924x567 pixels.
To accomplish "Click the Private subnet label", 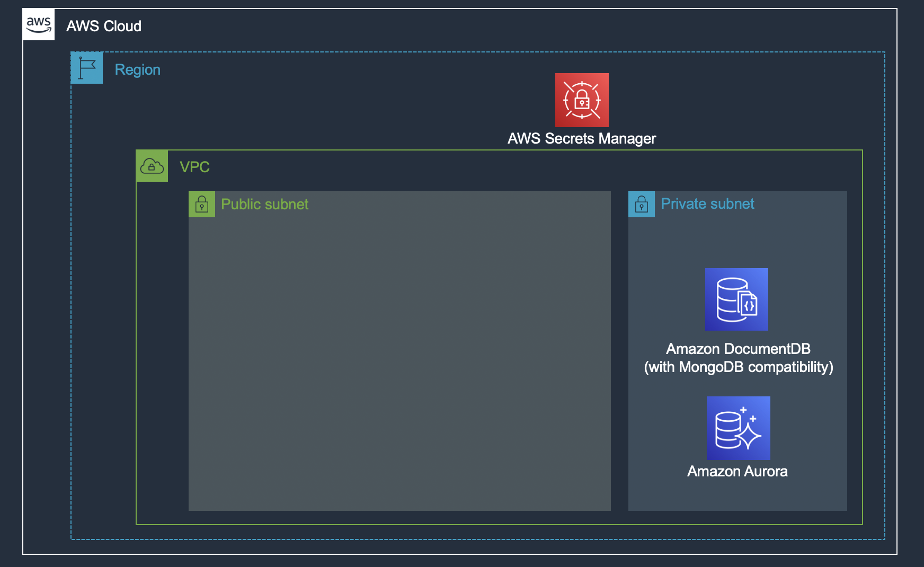I will (x=707, y=203).
